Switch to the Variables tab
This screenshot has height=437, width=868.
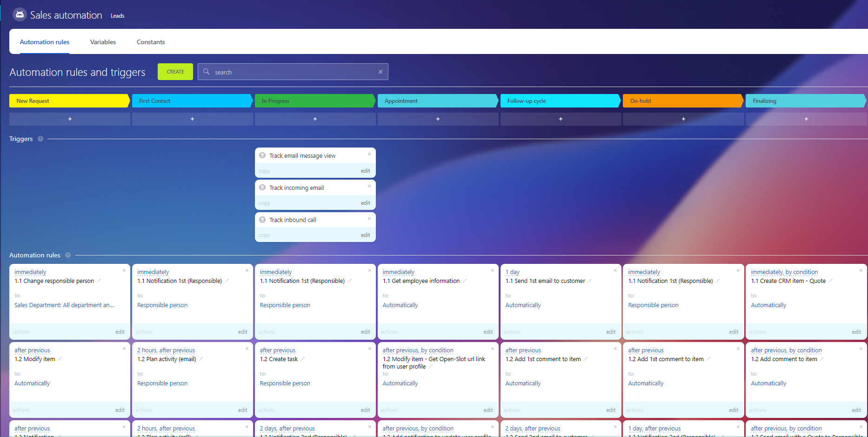point(103,42)
